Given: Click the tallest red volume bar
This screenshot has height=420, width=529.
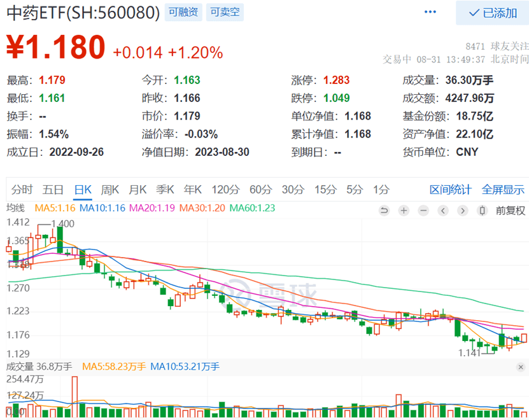Looking at the screenshot, I should click(74, 395).
